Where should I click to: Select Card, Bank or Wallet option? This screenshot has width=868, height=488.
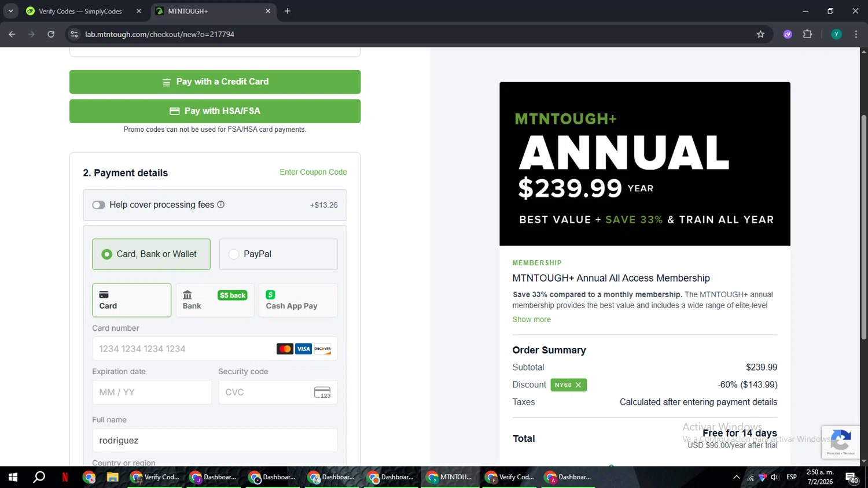pyautogui.click(x=151, y=254)
